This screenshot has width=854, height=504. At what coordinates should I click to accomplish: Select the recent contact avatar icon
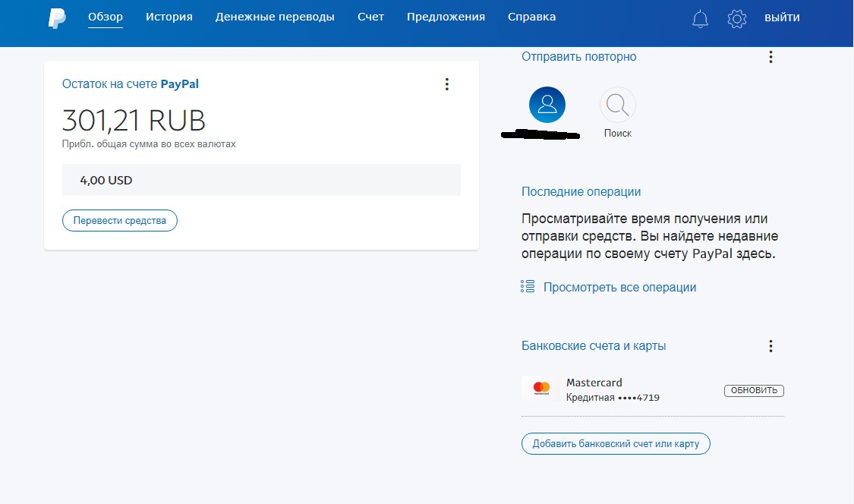547,105
